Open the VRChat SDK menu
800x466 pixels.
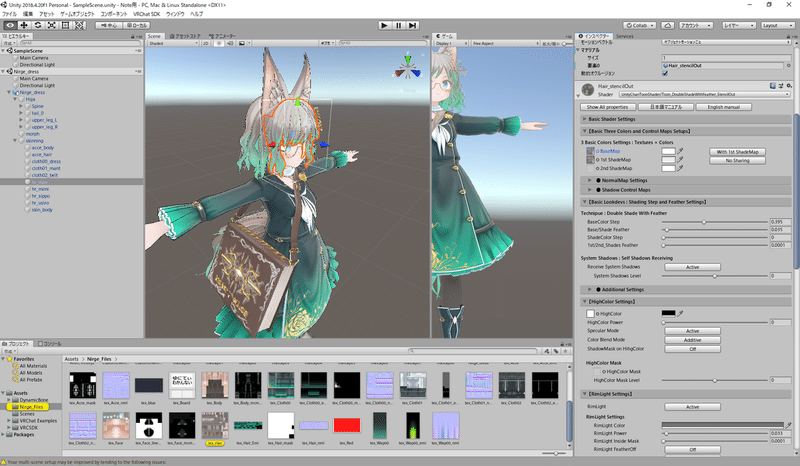coord(146,14)
